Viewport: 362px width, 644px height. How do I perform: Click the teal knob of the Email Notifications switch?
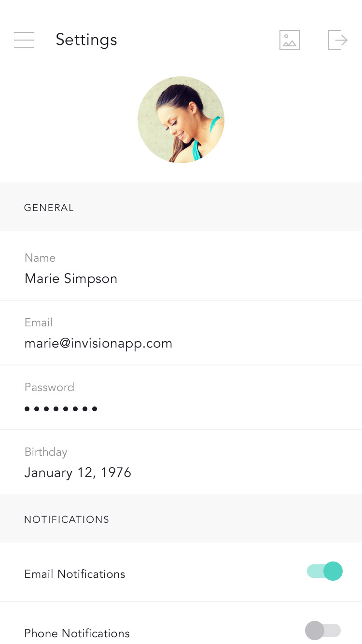pos(333,571)
